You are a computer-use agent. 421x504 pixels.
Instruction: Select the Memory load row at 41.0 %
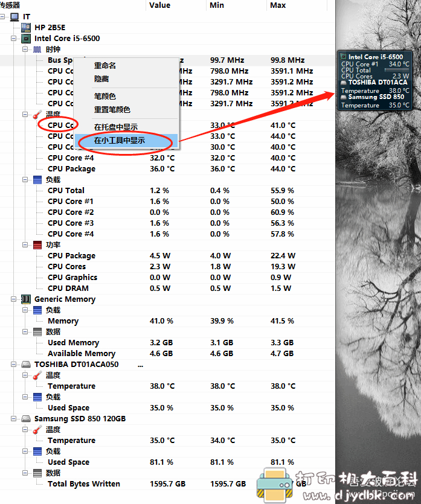167,321
